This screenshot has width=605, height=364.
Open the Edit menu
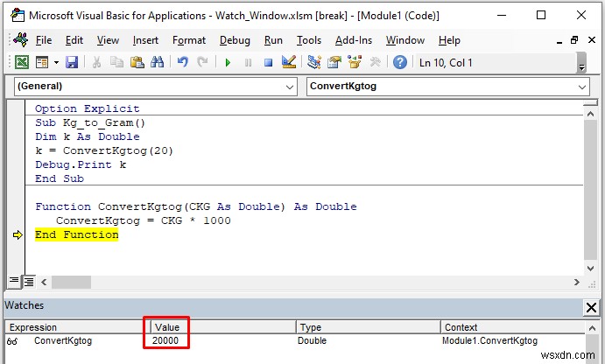click(74, 40)
